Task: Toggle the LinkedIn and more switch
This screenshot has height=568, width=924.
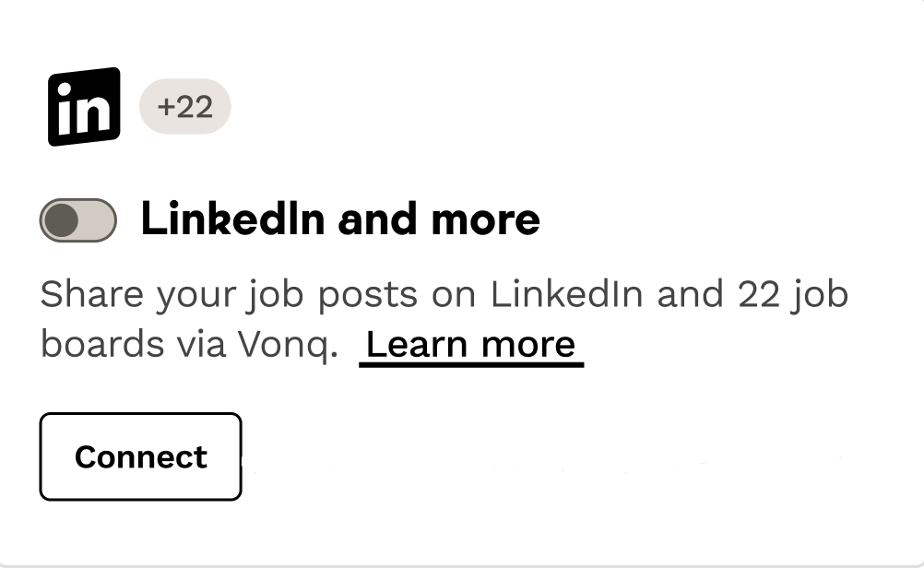Action: click(78, 220)
